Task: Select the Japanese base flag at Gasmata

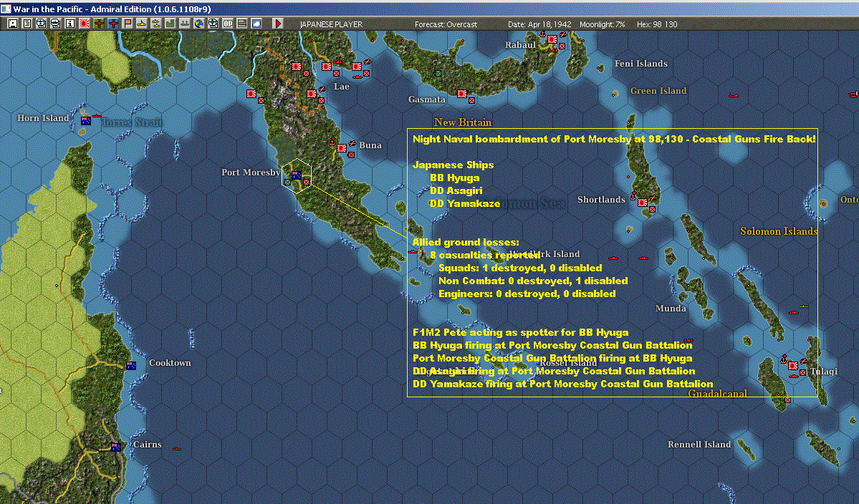Action: click(x=462, y=94)
